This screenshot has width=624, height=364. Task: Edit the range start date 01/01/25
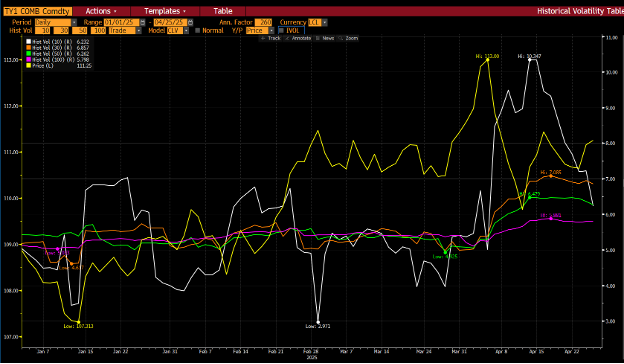(122, 23)
